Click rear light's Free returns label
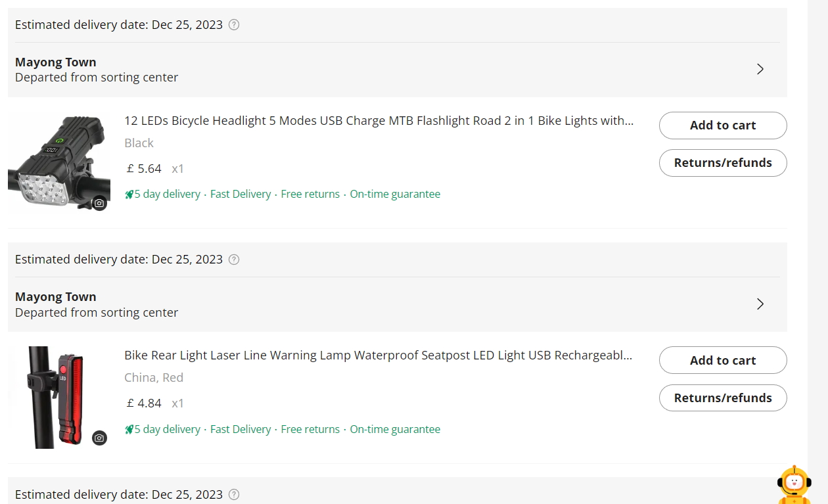This screenshot has width=828, height=504. tap(310, 430)
